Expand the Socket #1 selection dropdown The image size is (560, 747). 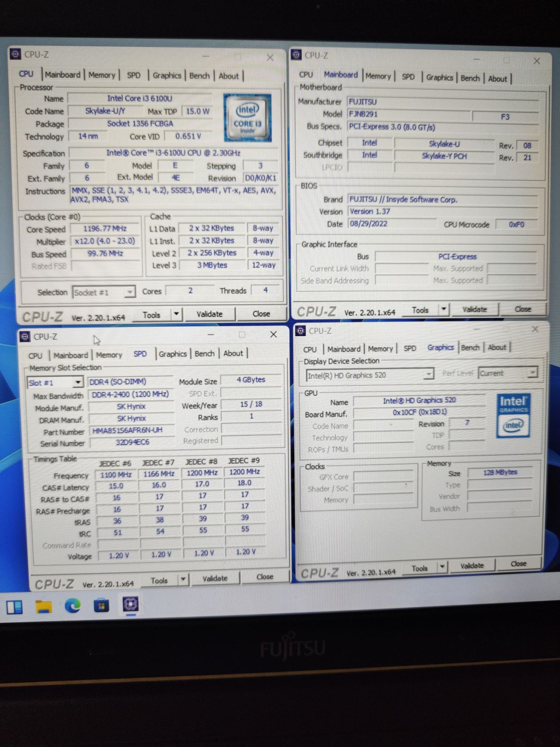coord(129,292)
